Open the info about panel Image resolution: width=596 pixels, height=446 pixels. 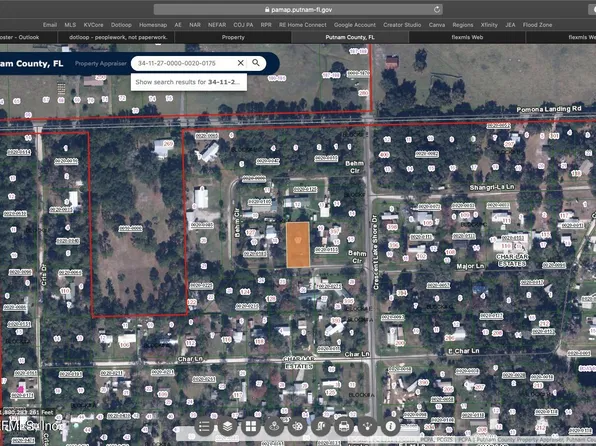pos(391,426)
